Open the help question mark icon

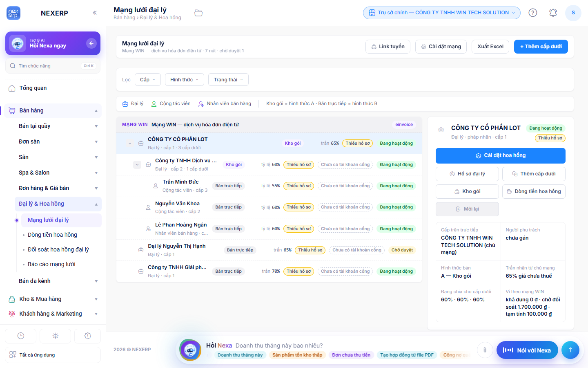[533, 13]
